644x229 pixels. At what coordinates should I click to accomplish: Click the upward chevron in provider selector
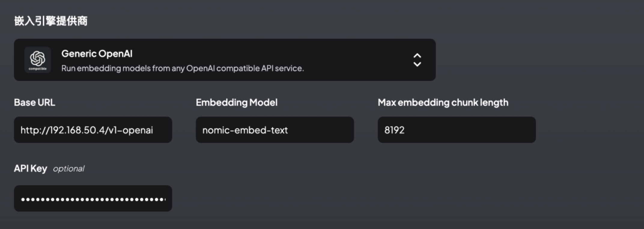417,56
